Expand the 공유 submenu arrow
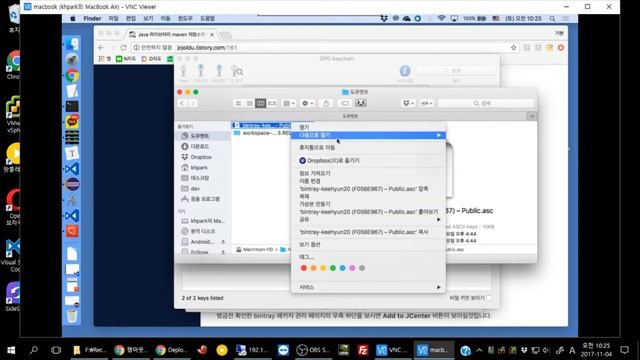640x360 pixels. (x=439, y=220)
